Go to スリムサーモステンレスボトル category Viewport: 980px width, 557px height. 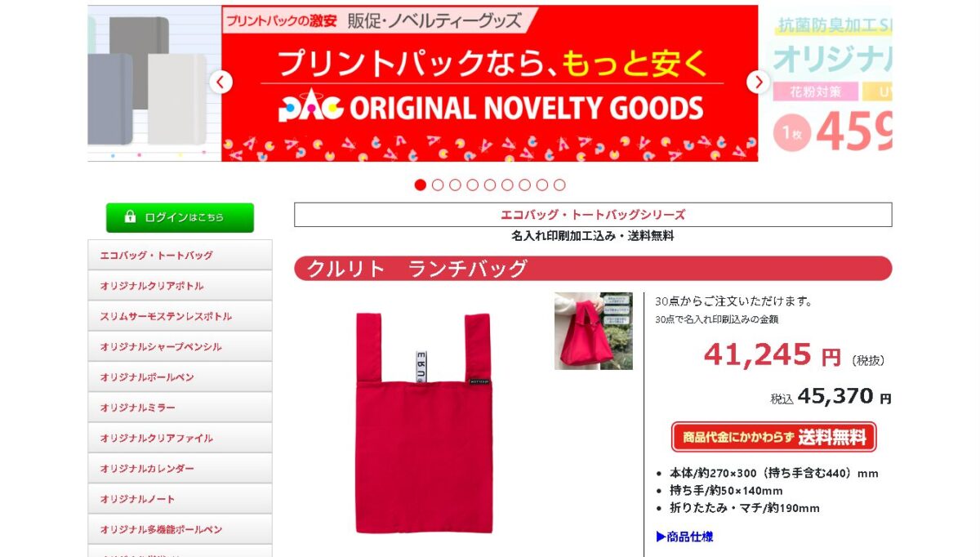pos(180,316)
